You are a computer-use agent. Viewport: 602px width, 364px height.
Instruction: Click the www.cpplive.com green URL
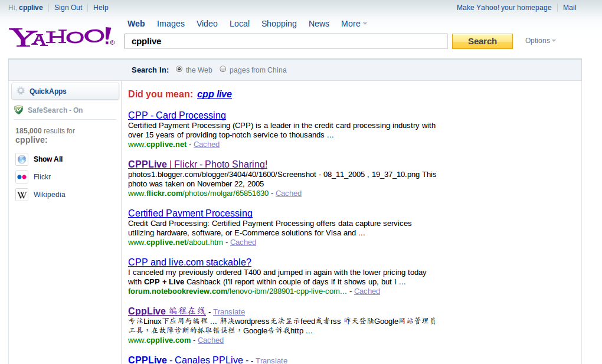pos(159,340)
